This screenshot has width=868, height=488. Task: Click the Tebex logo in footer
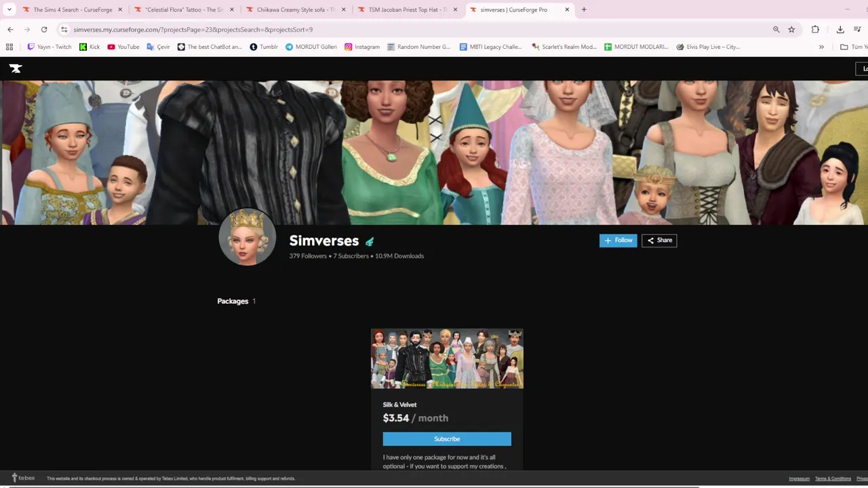pyautogui.click(x=23, y=478)
